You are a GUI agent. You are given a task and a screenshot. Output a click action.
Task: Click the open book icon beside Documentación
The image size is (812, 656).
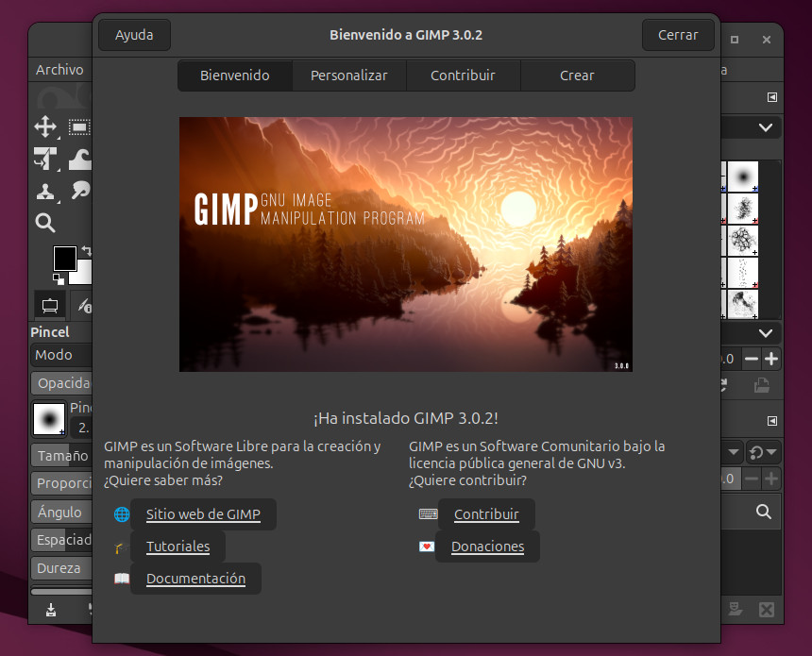pos(122,579)
